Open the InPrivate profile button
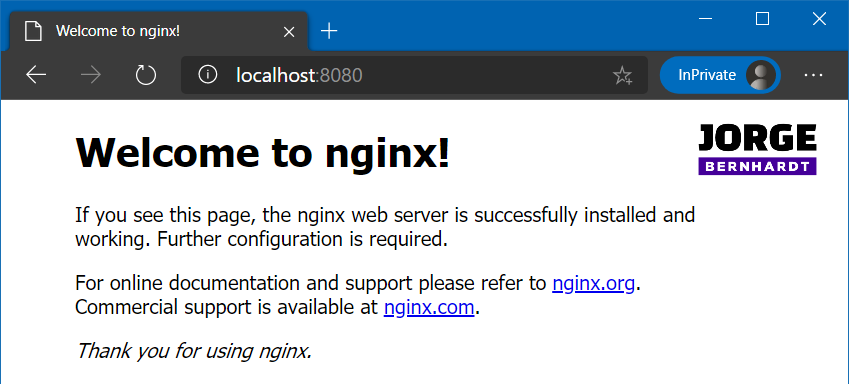This screenshot has width=849, height=384. [x=720, y=75]
